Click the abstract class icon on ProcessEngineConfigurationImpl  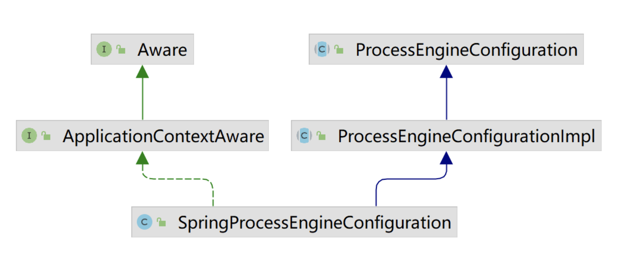(304, 136)
